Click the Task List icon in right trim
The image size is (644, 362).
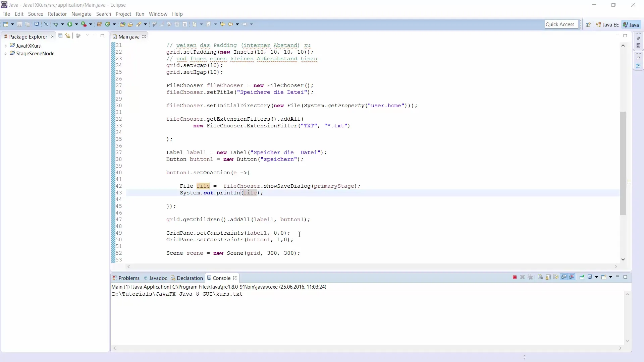[638, 46]
